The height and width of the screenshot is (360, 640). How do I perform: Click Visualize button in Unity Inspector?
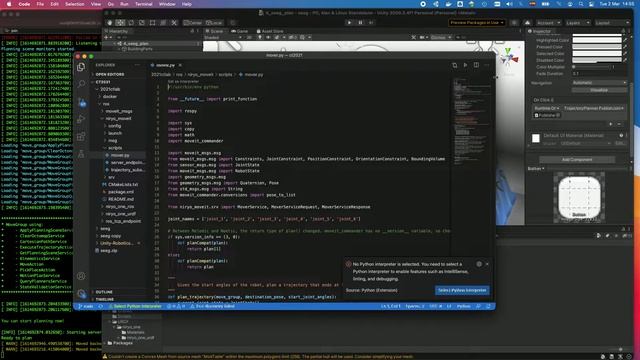599,90
